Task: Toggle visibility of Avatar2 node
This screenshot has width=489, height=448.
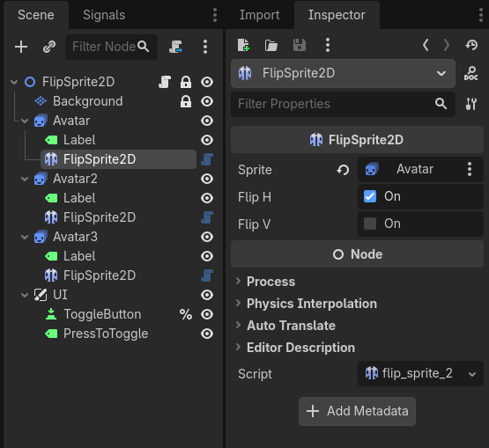Action: pyautogui.click(x=207, y=179)
